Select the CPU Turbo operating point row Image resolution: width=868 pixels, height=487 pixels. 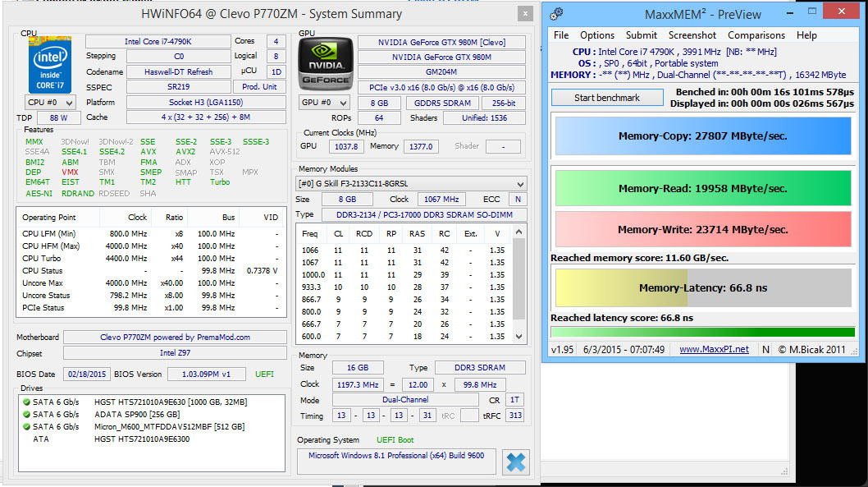coord(151,258)
